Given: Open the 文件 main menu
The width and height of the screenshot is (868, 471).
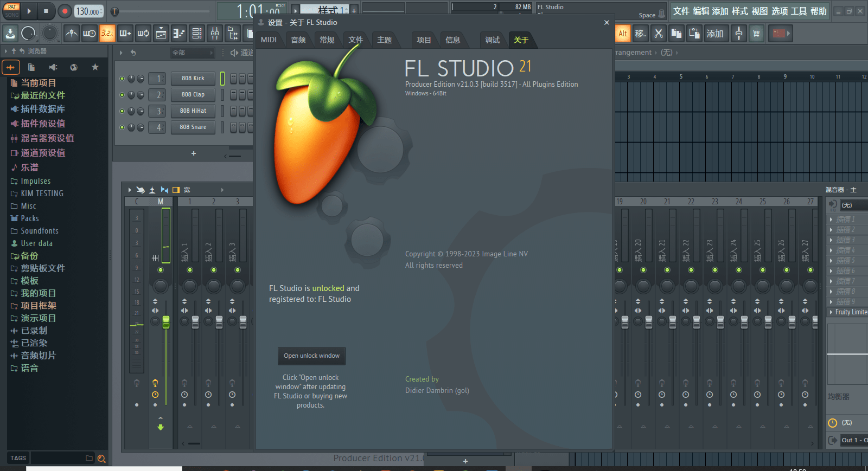Looking at the screenshot, I should click(681, 11).
